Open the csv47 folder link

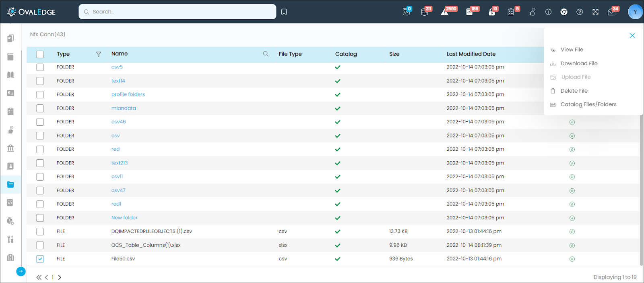[118, 190]
